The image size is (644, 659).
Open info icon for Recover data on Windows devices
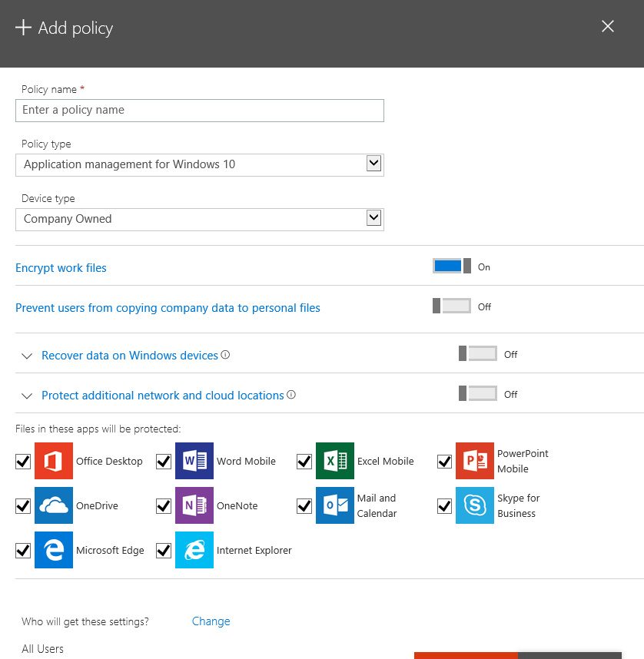click(x=225, y=355)
